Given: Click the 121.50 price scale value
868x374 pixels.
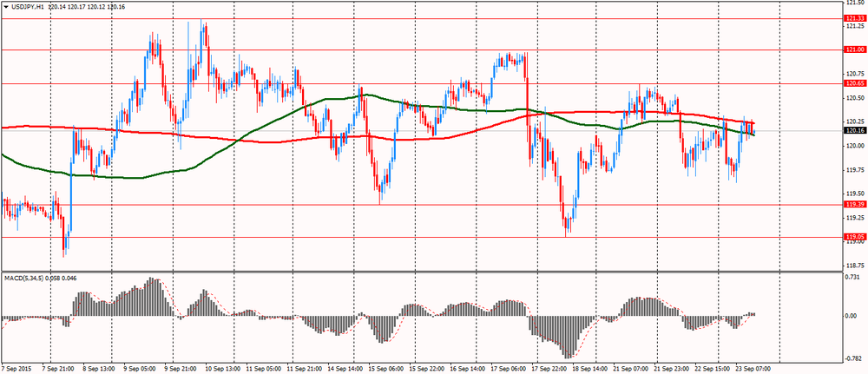Looking at the screenshot, I should [x=855, y=3].
